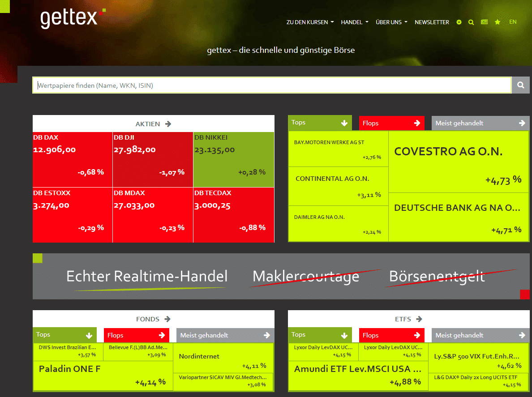Click the arrow beside the FONDS heading
The image size is (532, 397).
[167, 319]
